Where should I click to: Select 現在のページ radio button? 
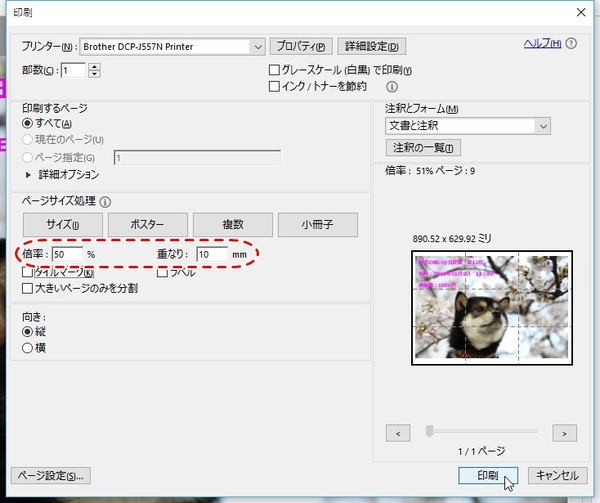[27, 140]
